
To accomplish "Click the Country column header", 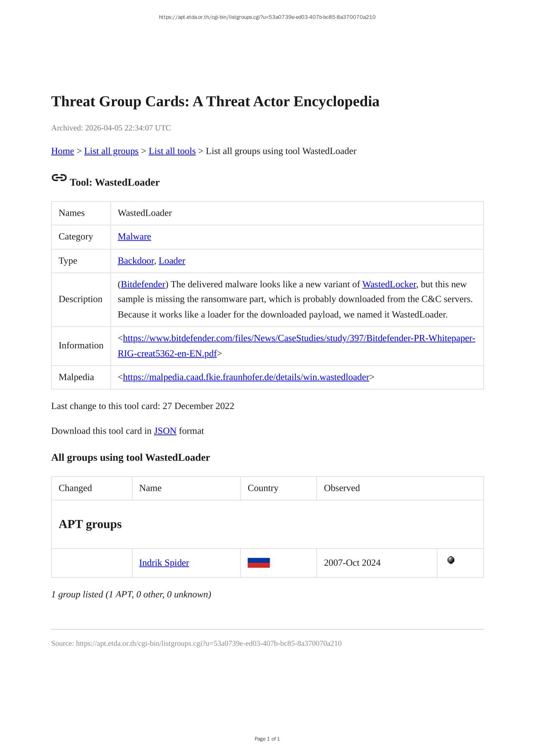I will tap(263, 488).
